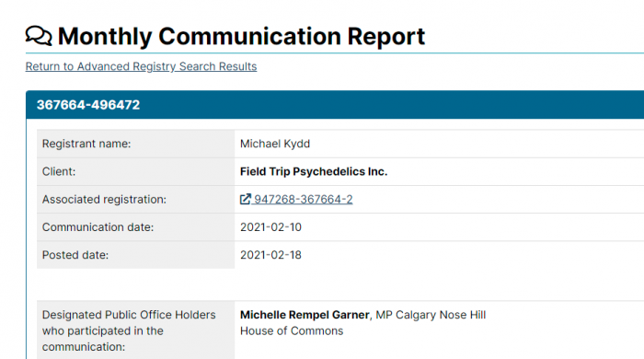Click Michelle Rempel Garner name
Viewport: 644px width, 359px height.
(x=305, y=315)
